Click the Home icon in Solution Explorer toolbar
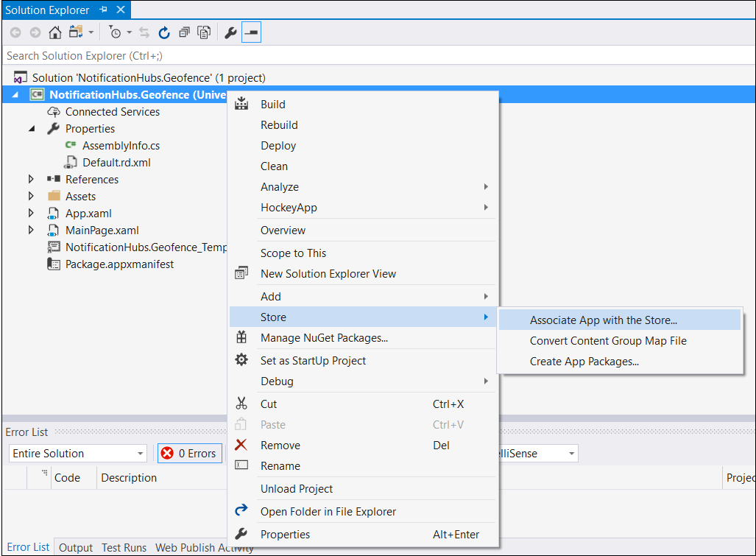 [54, 32]
